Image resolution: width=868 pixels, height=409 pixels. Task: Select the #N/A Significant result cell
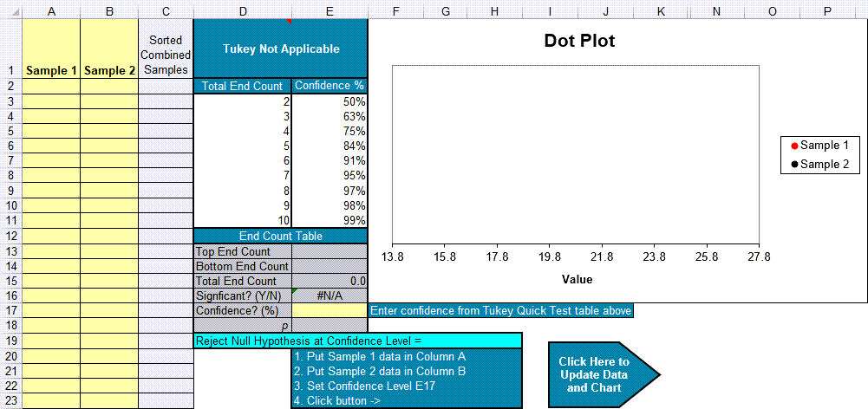coord(330,295)
